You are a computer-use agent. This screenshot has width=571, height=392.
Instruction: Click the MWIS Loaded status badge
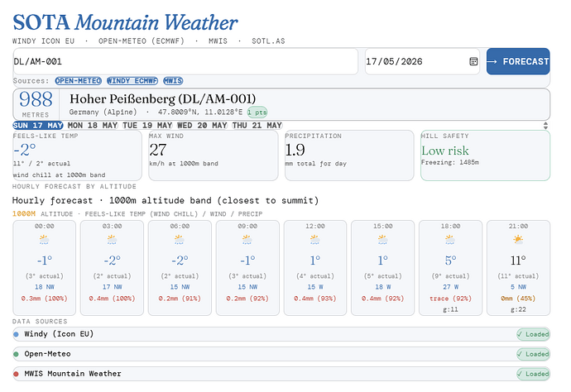click(x=533, y=374)
